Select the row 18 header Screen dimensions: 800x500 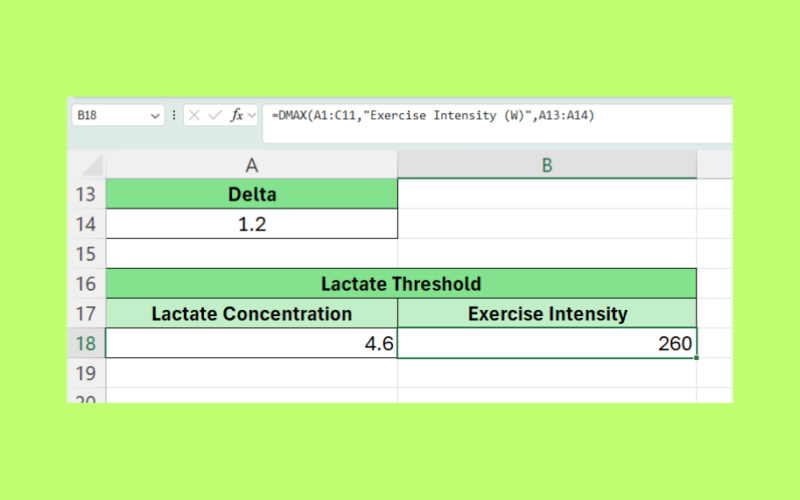86,344
